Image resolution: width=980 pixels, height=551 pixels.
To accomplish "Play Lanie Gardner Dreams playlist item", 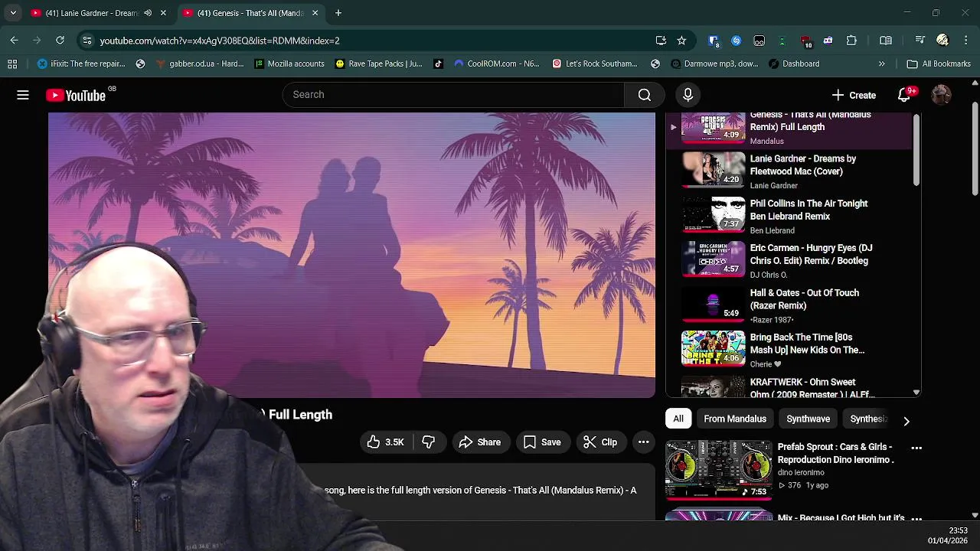I will 789,171.
